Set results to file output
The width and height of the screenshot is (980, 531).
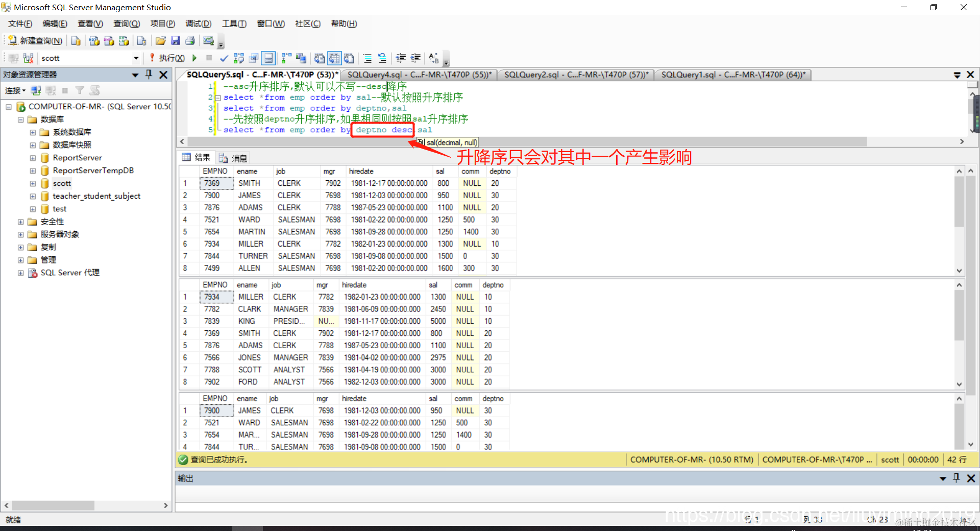click(349, 58)
